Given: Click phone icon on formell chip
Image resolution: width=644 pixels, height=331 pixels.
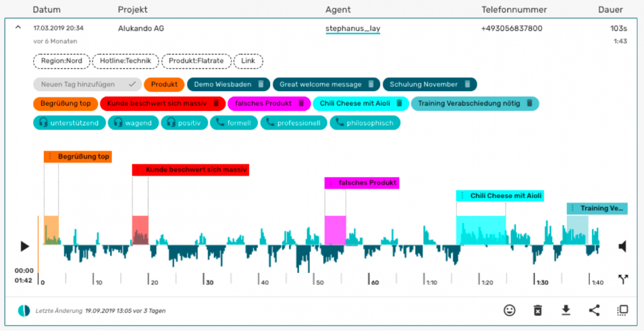Looking at the screenshot, I should (x=220, y=122).
